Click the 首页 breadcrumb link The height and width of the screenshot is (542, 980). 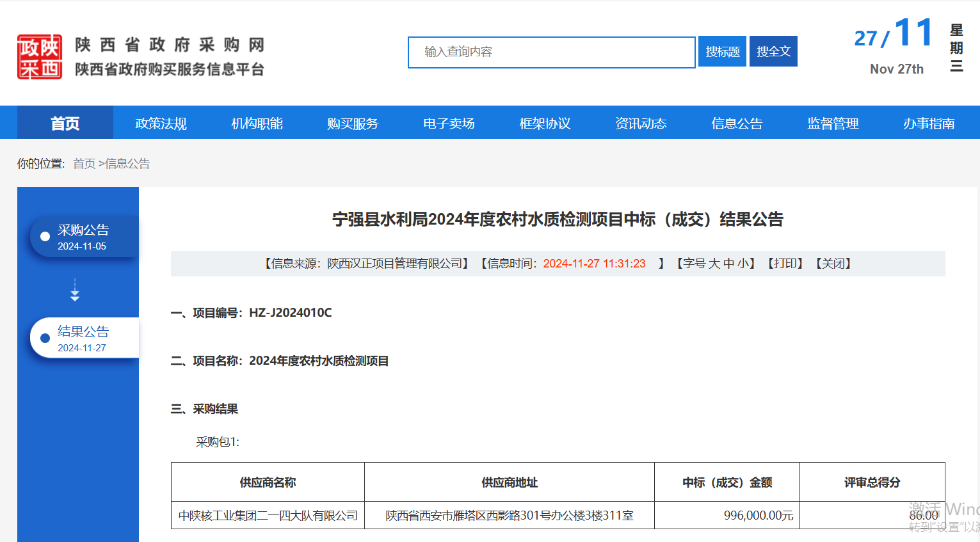coord(84,164)
